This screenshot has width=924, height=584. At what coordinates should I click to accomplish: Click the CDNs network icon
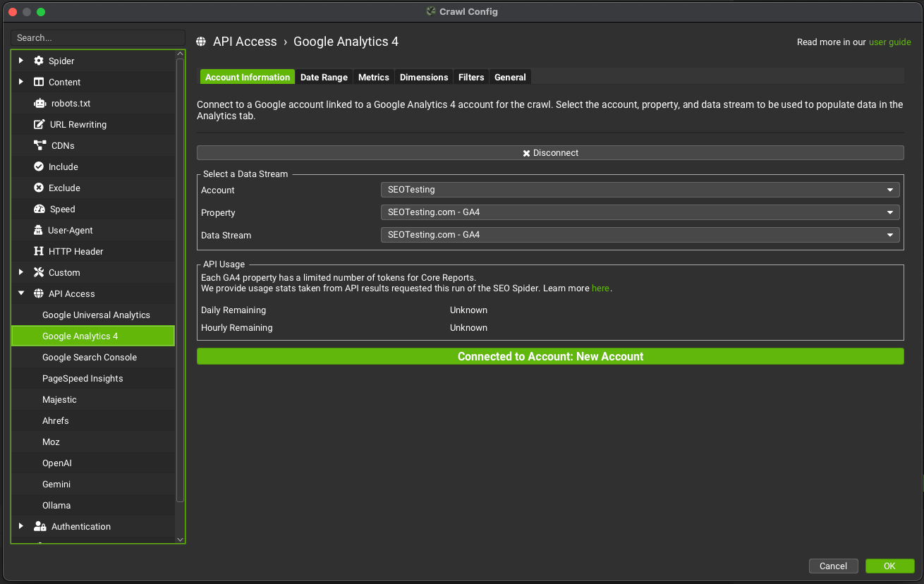point(40,145)
